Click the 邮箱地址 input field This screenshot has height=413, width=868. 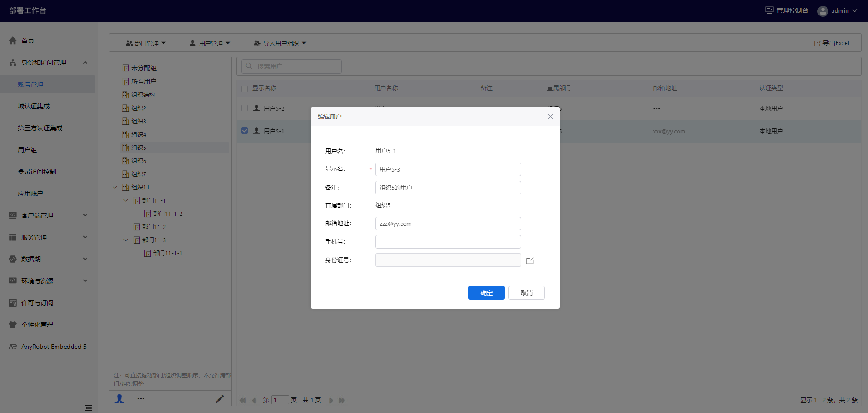448,224
